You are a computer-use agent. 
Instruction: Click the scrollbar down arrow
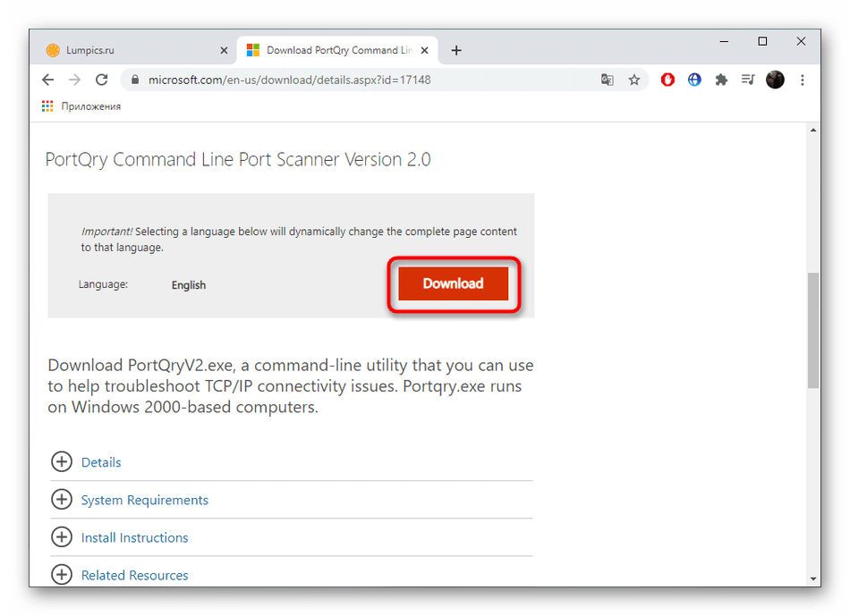pyautogui.click(x=813, y=578)
